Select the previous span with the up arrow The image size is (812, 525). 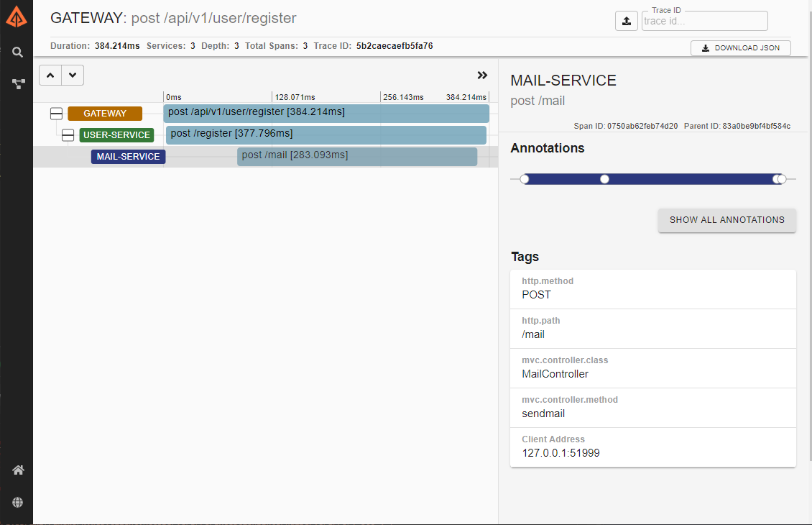[x=50, y=75]
